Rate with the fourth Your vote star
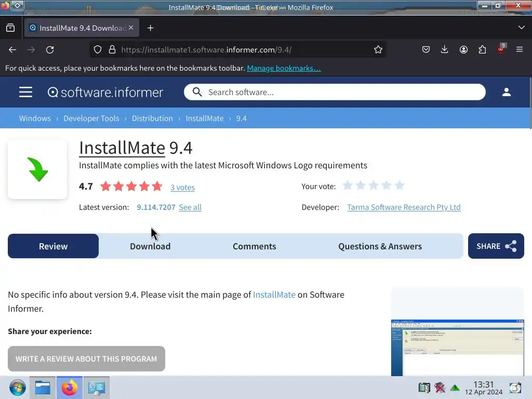Viewport: 532px width, 399px height. (387, 185)
